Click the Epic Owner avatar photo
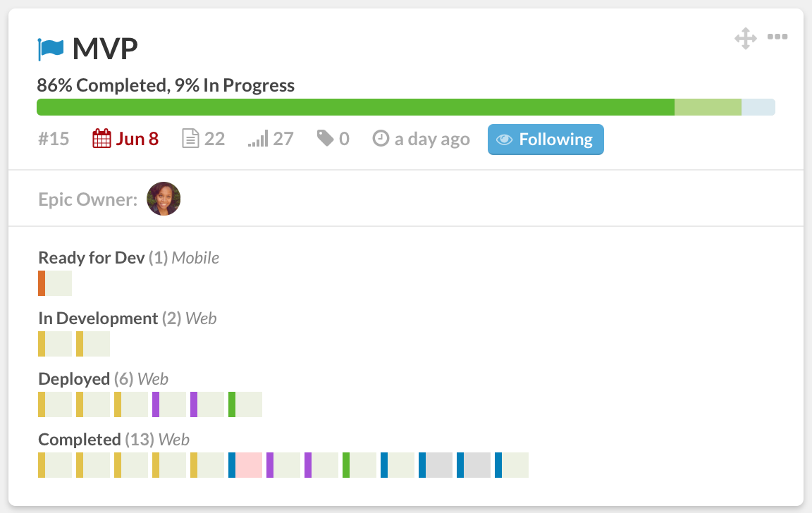Screen dimensions: 812x513 coord(164,199)
